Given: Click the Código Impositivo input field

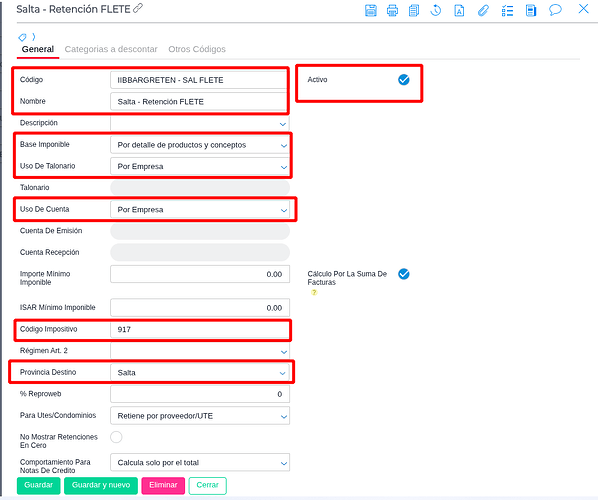Looking at the screenshot, I should point(200,330).
